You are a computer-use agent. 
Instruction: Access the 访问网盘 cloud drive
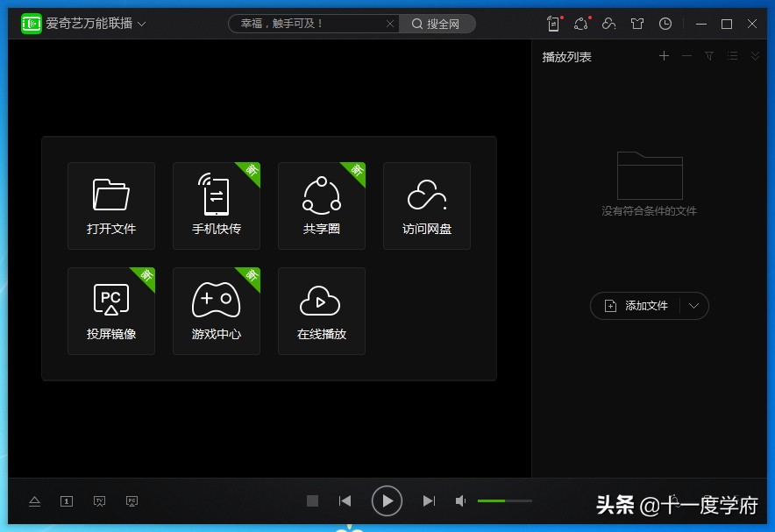[x=427, y=205]
